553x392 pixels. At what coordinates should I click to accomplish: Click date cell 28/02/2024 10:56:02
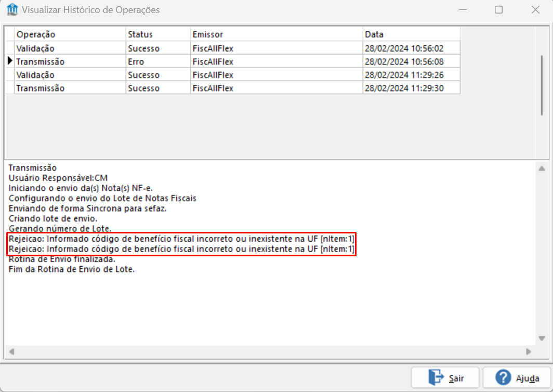tap(412, 48)
